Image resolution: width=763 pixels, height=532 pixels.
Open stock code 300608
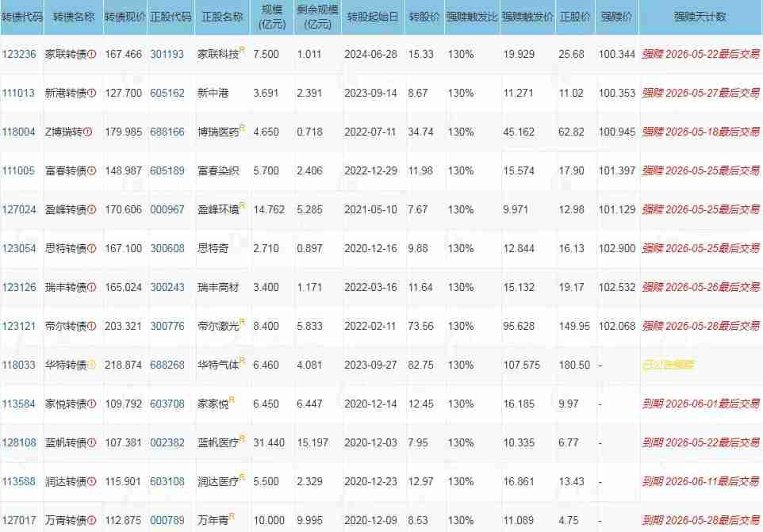167,248
